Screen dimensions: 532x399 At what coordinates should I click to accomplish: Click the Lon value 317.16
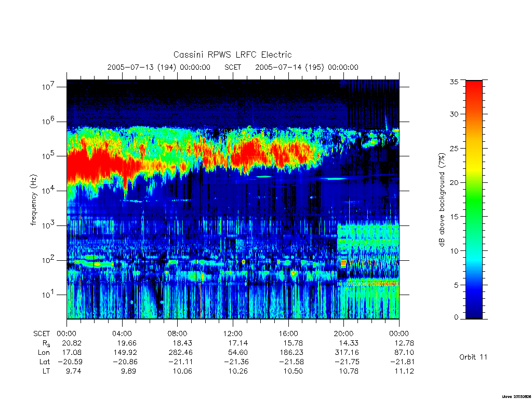click(x=347, y=353)
